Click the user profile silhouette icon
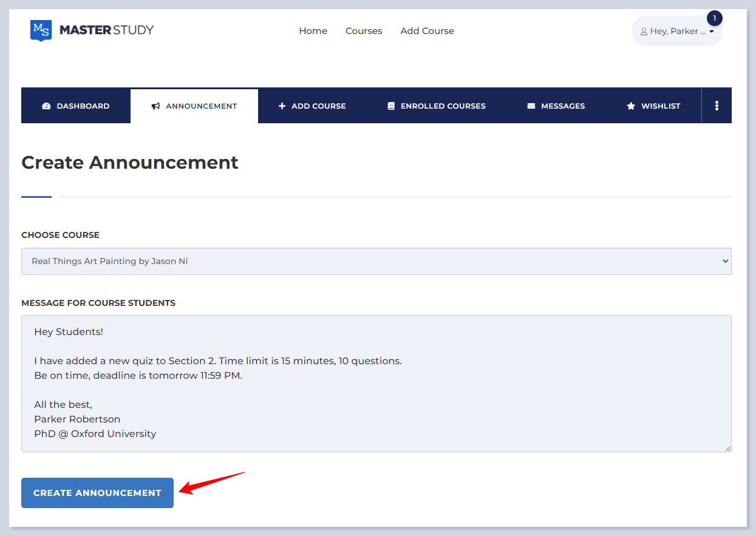 coord(644,32)
